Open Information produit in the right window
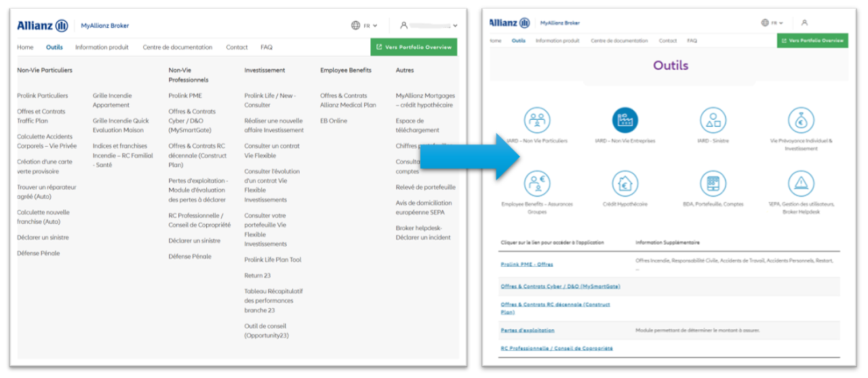This screenshot has height=378, width=868. [557, 41]
